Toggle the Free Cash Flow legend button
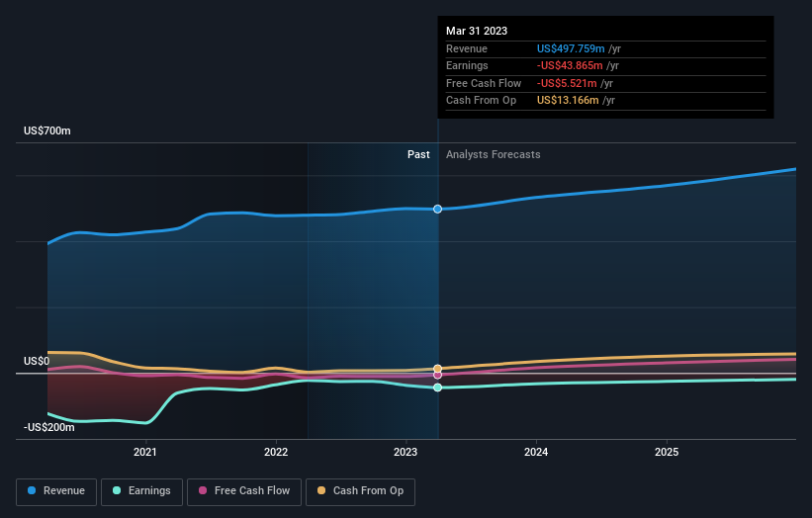Image resolution: width=812 pixels, height=518 pixels. [244, 491]
